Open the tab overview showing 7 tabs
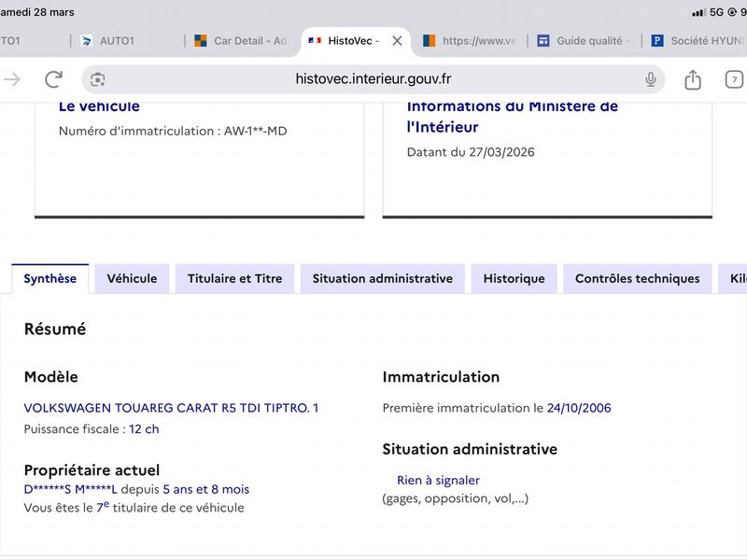This screenshot has width=747, height=560. point(735,80)
